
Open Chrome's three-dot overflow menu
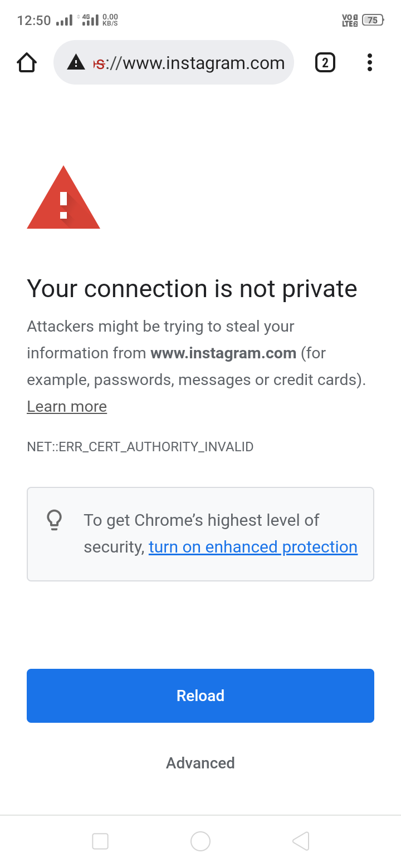[369, 62]
